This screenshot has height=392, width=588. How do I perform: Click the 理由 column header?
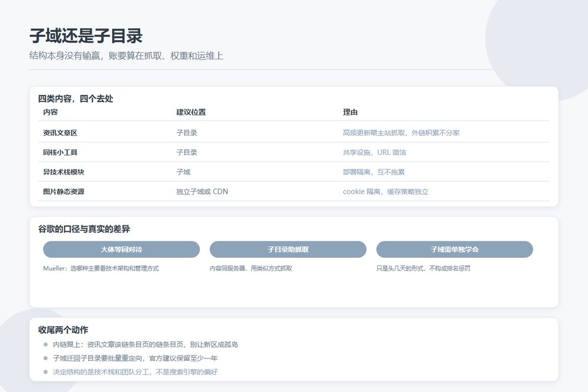pos(350,112)
